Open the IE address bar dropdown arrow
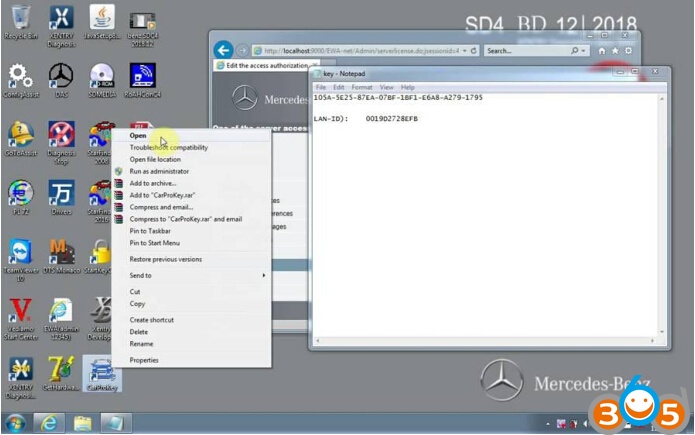Screen dimensions: 695x435 (x=465, y=51)
